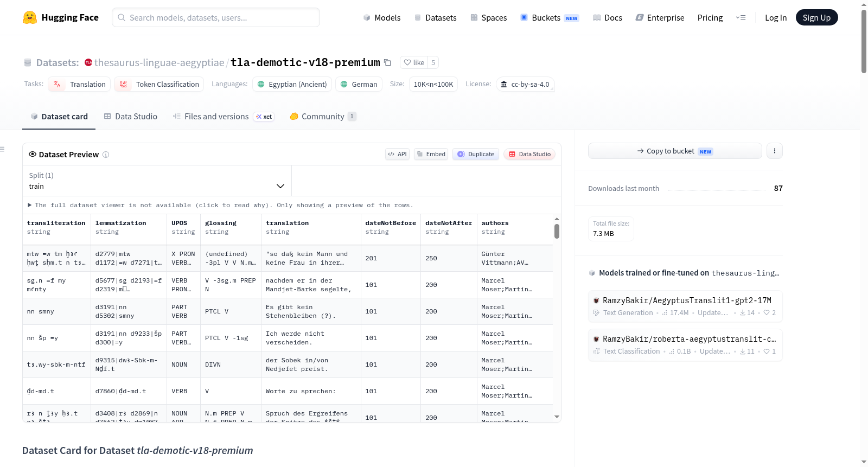Click the Sign Up button
Viewport: 868px width, 467px height.
tap(816, 17)
